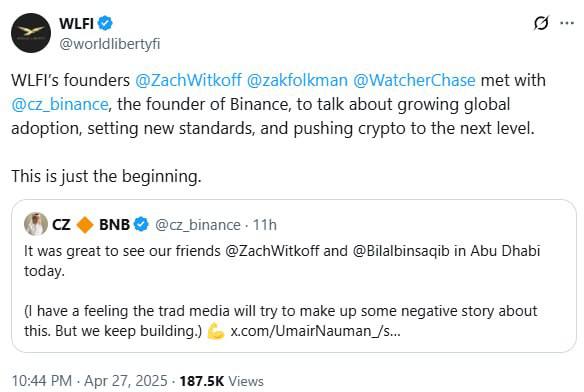Open the Grok slash-circle icon
584x392 pixels.
541,23
